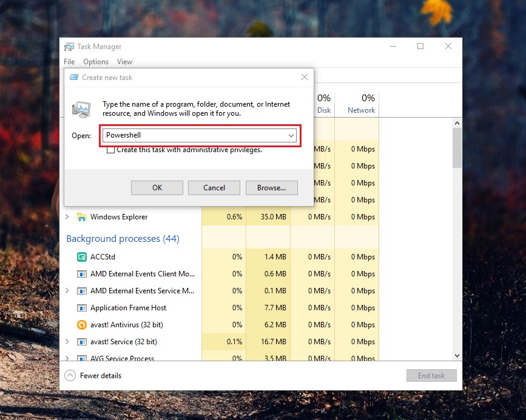The width and height of the screenshot is (526, 420).
Task: Open the Options menu
Action: (x=96, y=62)
